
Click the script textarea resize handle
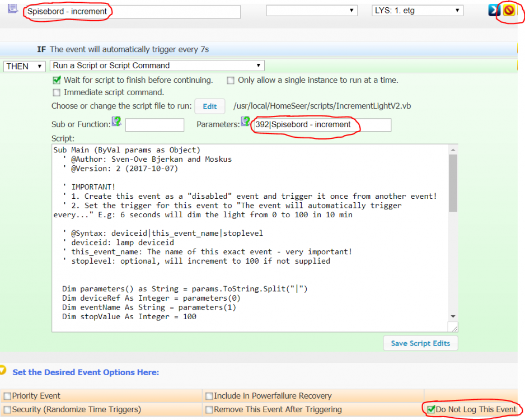point(454,328)
